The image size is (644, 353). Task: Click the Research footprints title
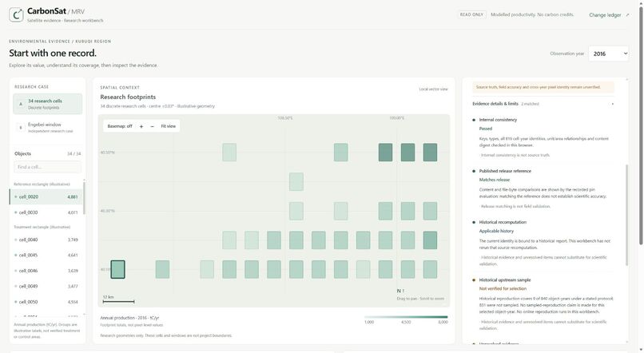click(x=128, y=97)
